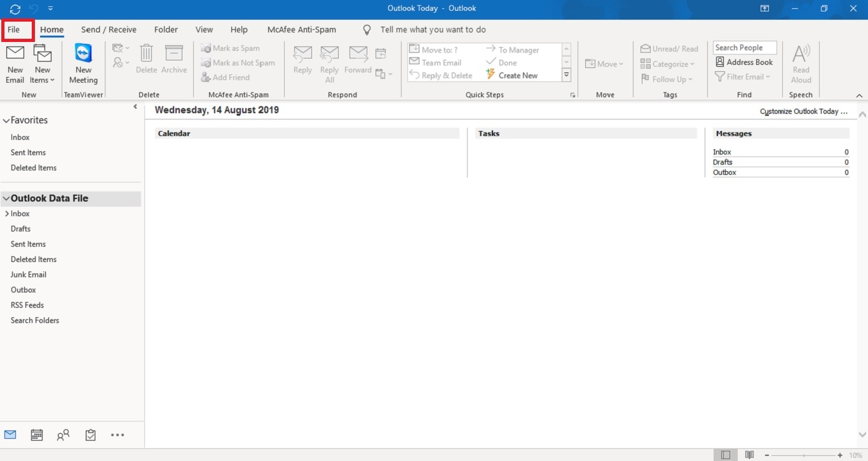This screenshot has height=461, width=868.
Task: Click Mark as Spam
Action: pos(230,48)
